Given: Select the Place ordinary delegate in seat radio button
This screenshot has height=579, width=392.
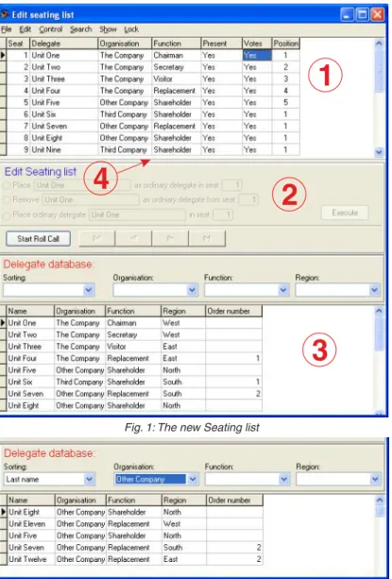Looking at the screenshot, I should pyautogui.click(x=7, y=214).
